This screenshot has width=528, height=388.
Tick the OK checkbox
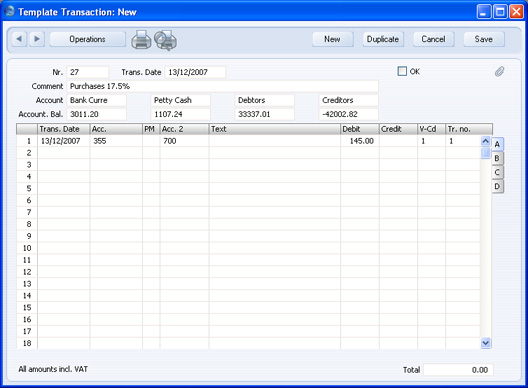point(402,71)
